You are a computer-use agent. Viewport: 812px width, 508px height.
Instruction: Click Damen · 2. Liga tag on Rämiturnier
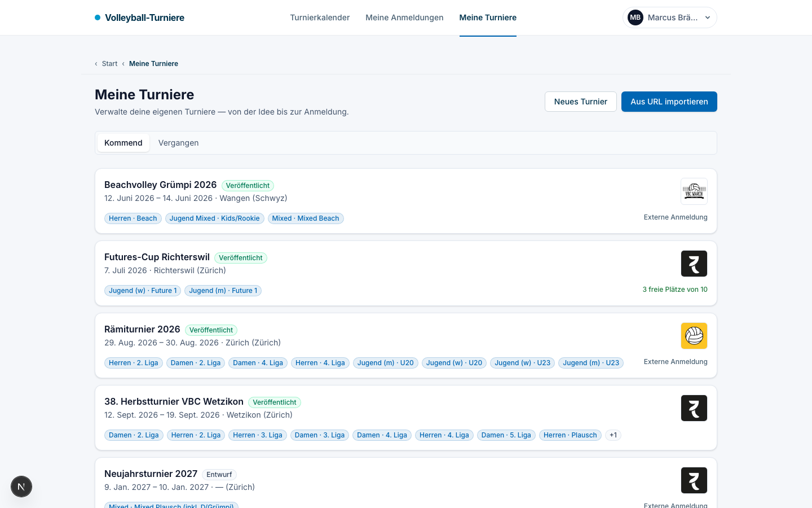point(196,363)
